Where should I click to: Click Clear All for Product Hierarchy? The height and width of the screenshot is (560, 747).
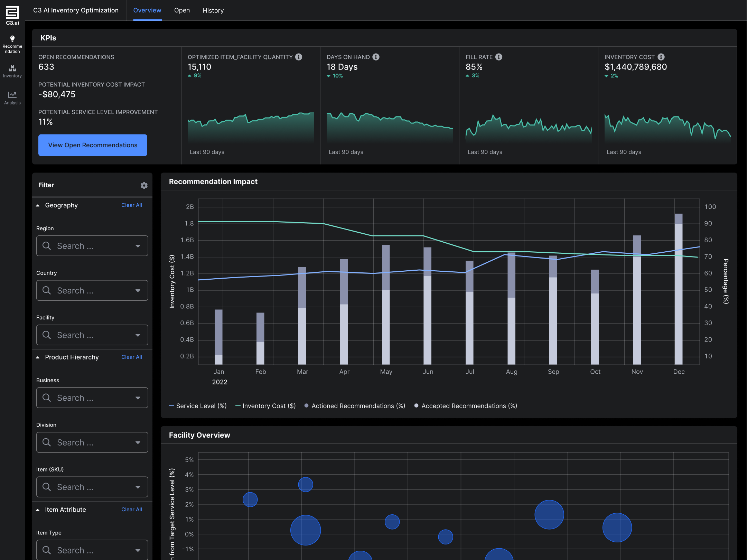131,357
